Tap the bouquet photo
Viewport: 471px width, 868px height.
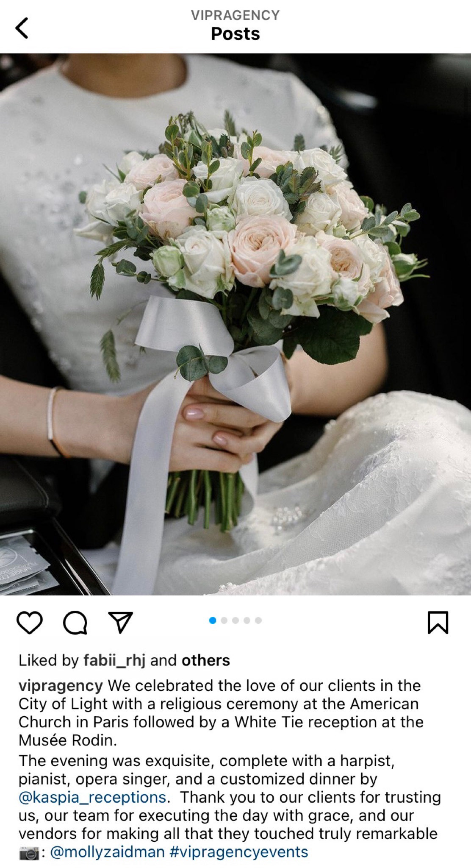(235, 324)
